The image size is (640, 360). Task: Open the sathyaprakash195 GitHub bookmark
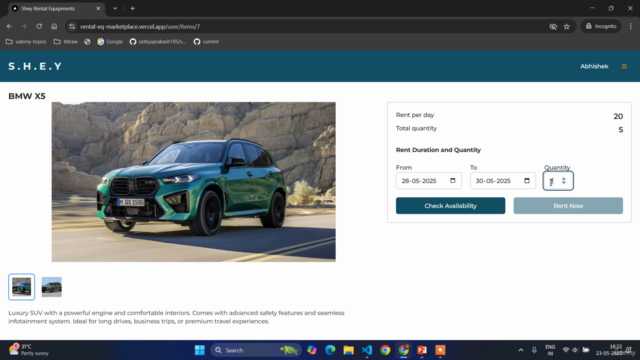(158, 42)
